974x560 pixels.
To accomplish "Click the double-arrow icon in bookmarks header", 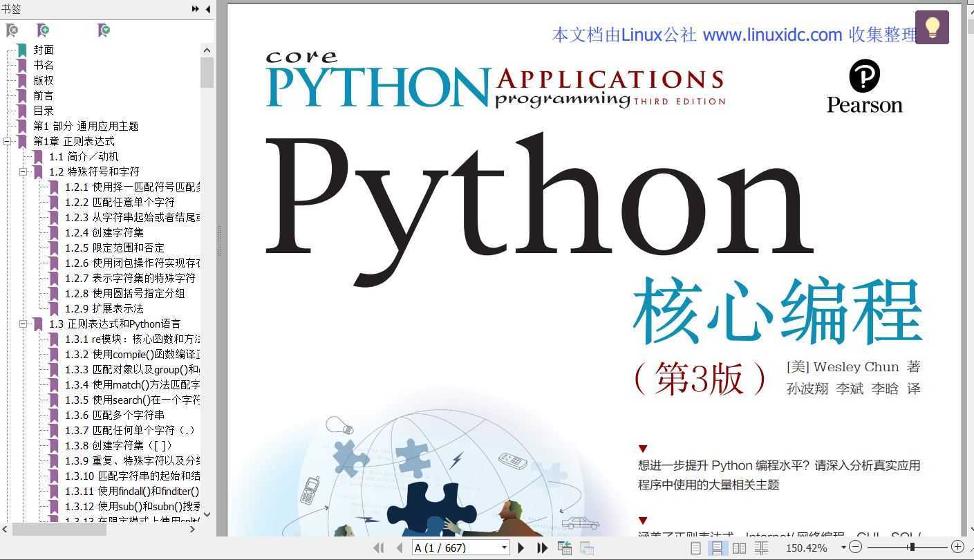I will click(196, 9).
